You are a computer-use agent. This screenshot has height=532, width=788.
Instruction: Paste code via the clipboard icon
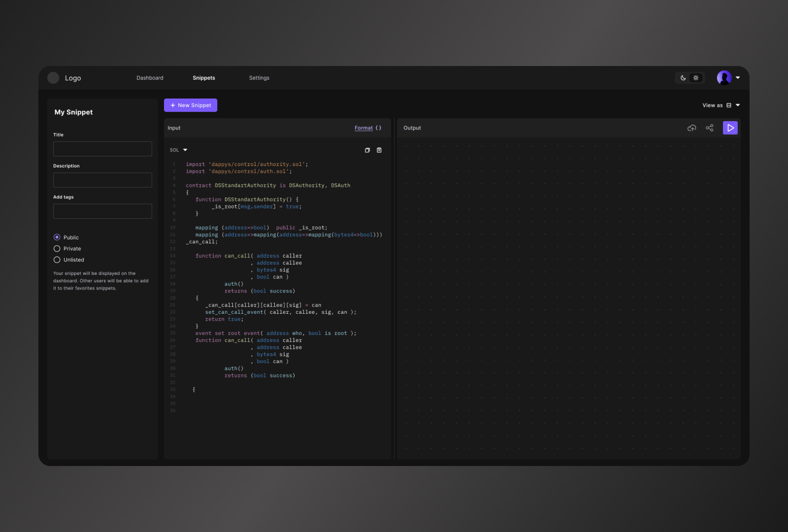pyautogui.click(x=379, y=150)
